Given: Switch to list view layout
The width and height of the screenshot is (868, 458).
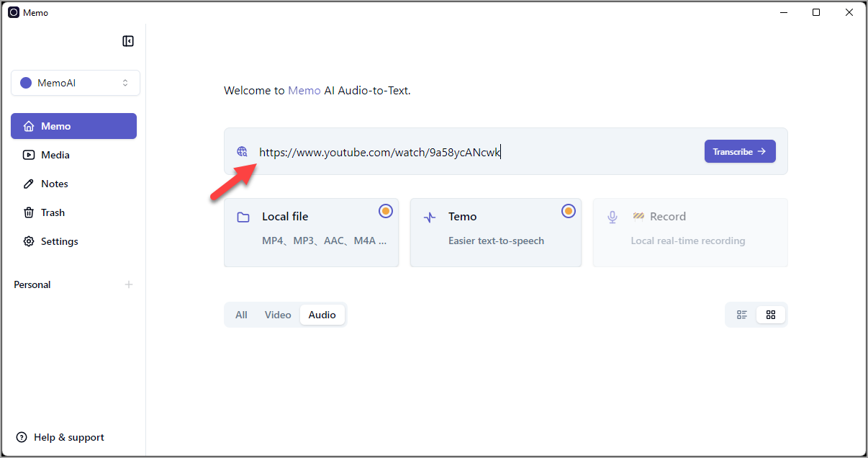Looking at the screenshot, I should point(742,315).
